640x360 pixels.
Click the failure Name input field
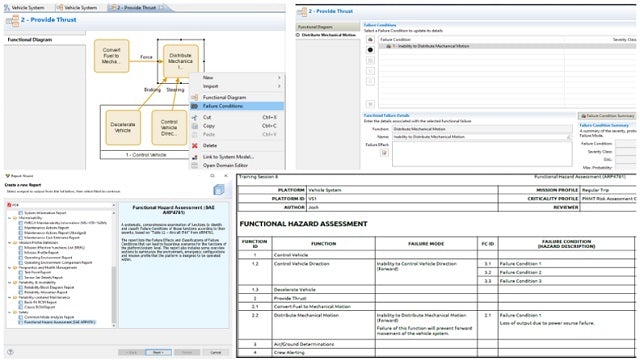click(482, 137)
